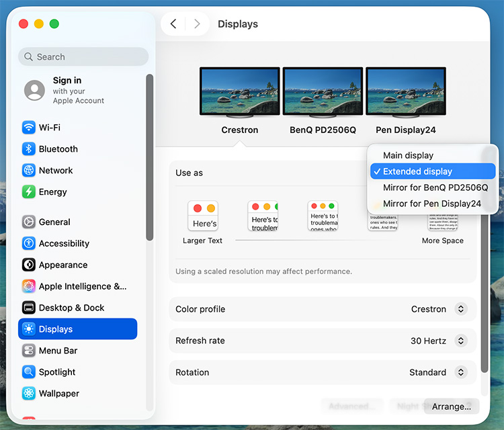
Task: Click the Menu Bar icon
Action: point(29,350)
